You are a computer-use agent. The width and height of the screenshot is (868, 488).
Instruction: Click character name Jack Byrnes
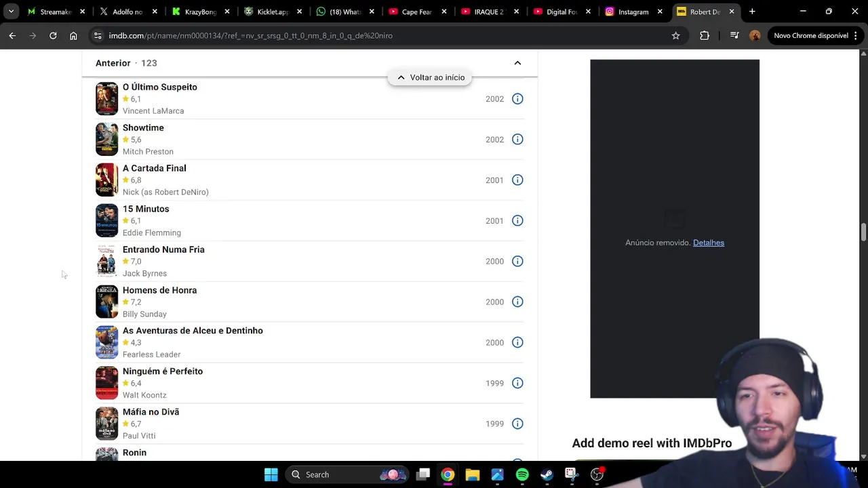click(144, 274)
